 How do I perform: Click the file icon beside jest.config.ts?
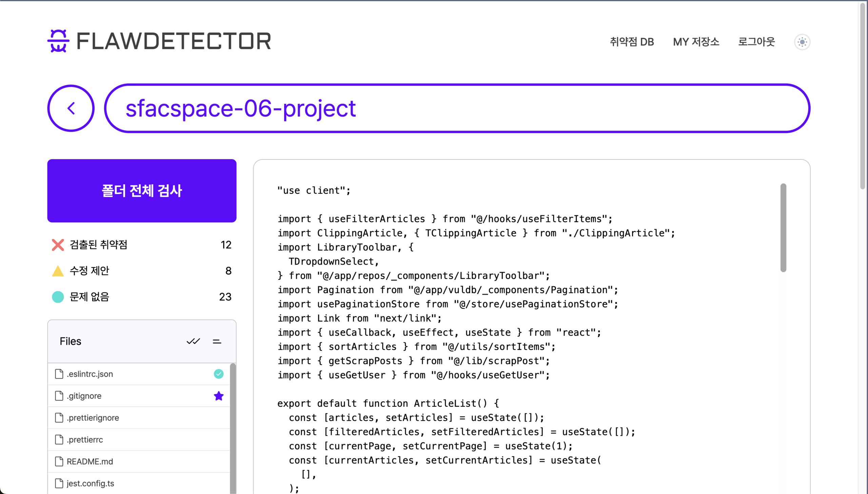[59, 483]
